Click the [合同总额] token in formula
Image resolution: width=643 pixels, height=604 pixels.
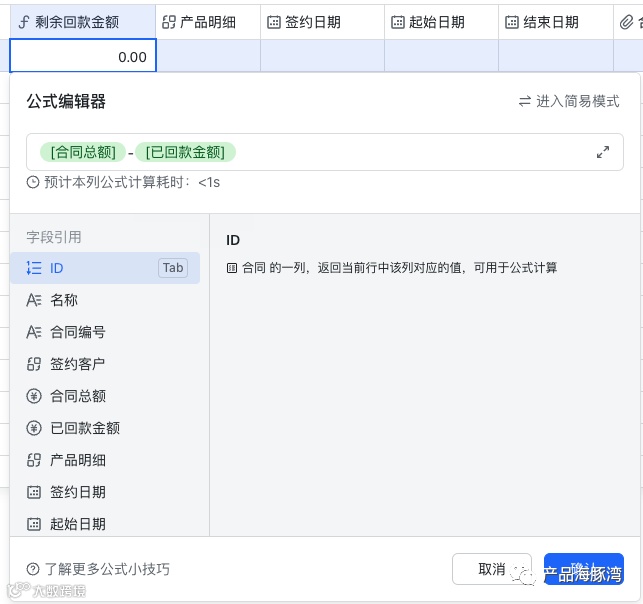coord(83,152)
